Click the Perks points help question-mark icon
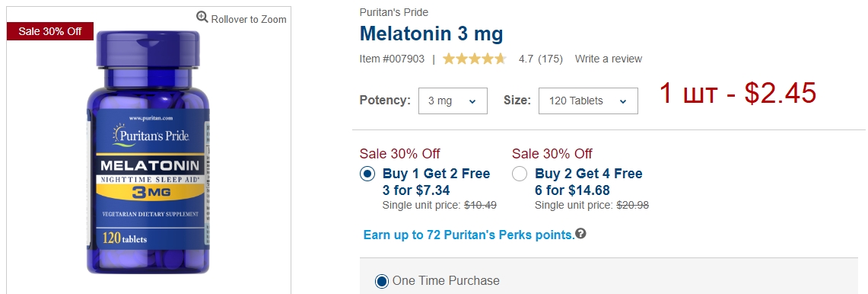The image size is (868, 294). tap(580, 234)
